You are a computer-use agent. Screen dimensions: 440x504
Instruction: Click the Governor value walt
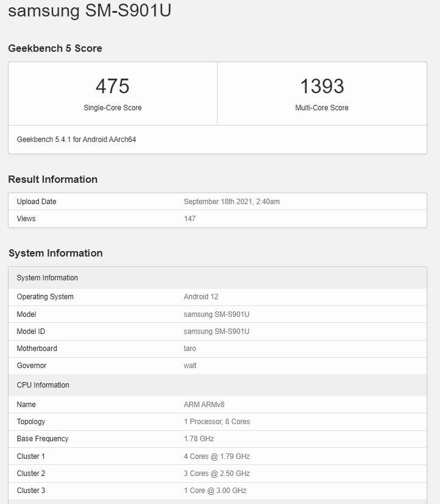(190, 366)
